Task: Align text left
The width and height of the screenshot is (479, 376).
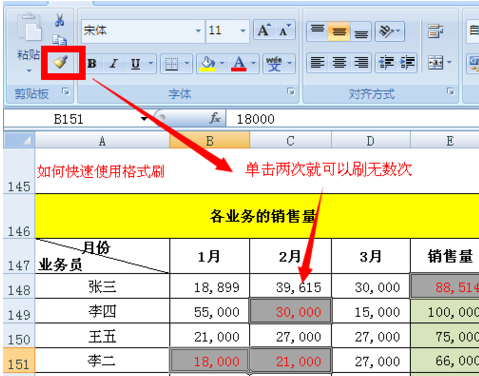Action: [x=317, y=63]
